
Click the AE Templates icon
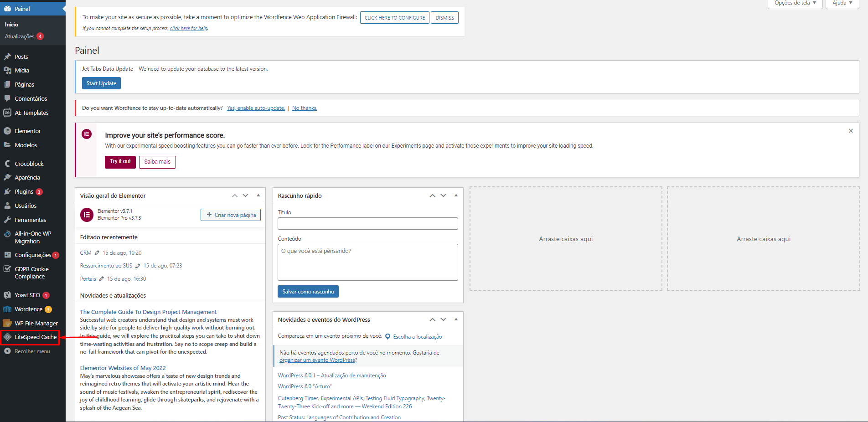[x=7, y=113]
